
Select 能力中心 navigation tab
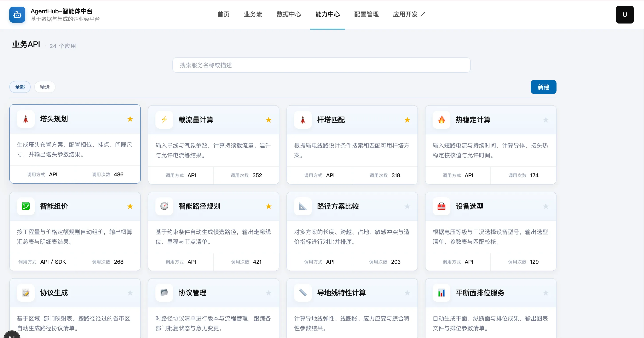[328, 14]
